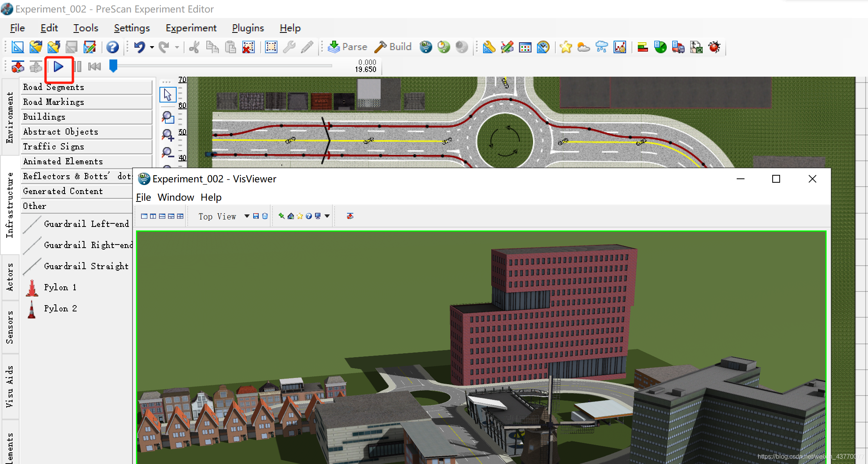Switch VisViewer to single-pane layout

(144, 216)
